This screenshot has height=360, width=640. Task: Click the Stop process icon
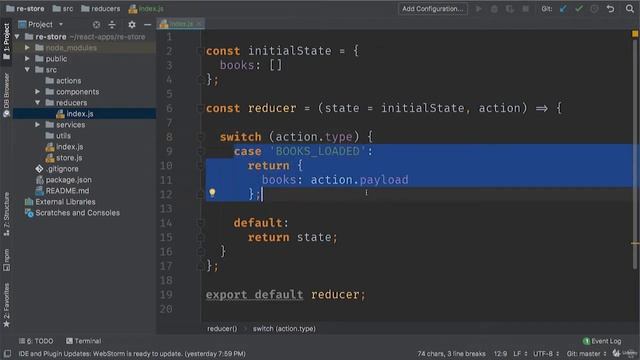tap(526, 9)
